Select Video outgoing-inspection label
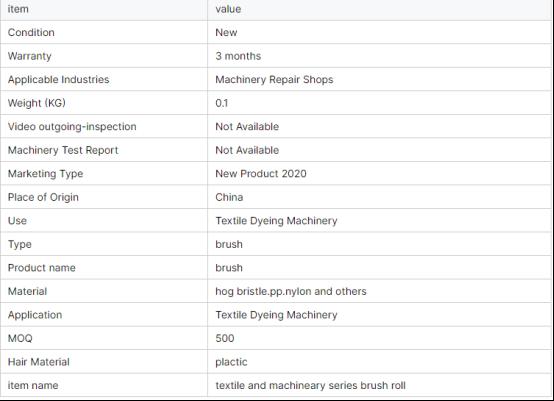 pos(72,127)
